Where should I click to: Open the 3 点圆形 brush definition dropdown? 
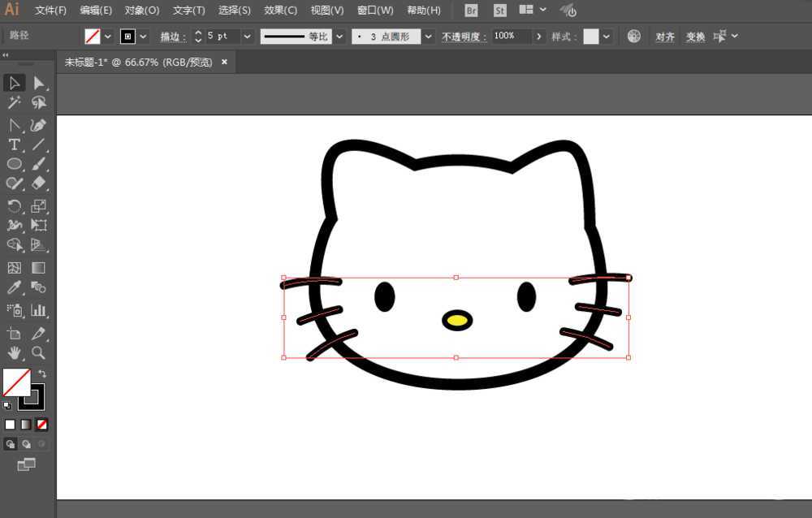(x=428, y=36)
